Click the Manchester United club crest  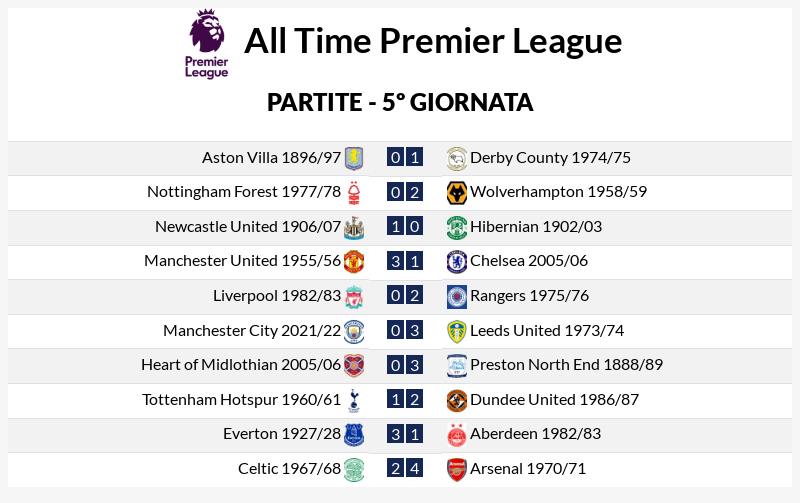coord(354,262)
